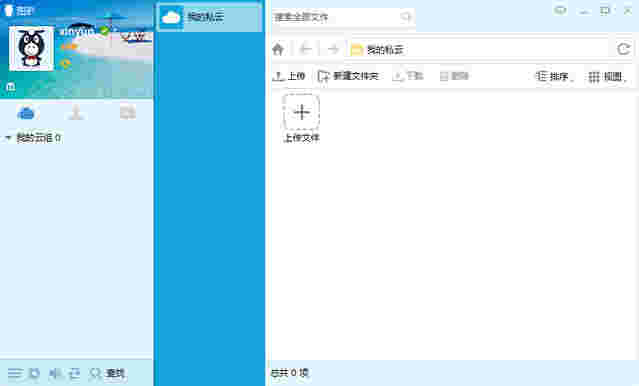Click the small icon below the avatar
Viewport: 639px width, 386px height.
click(x=11, y=86)
